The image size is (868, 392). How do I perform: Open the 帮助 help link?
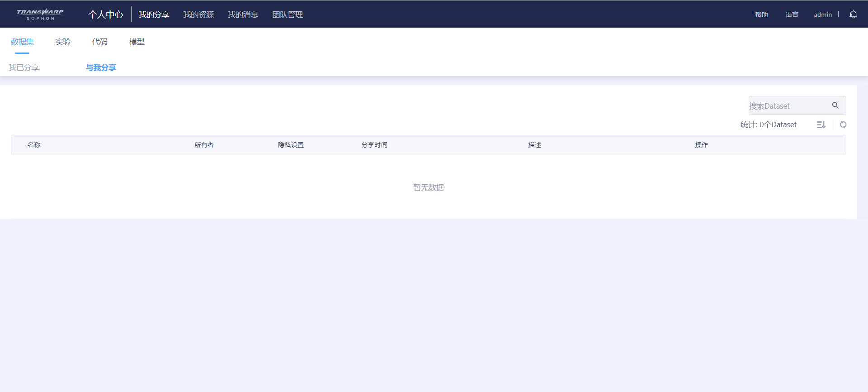(x=761, y=14)
